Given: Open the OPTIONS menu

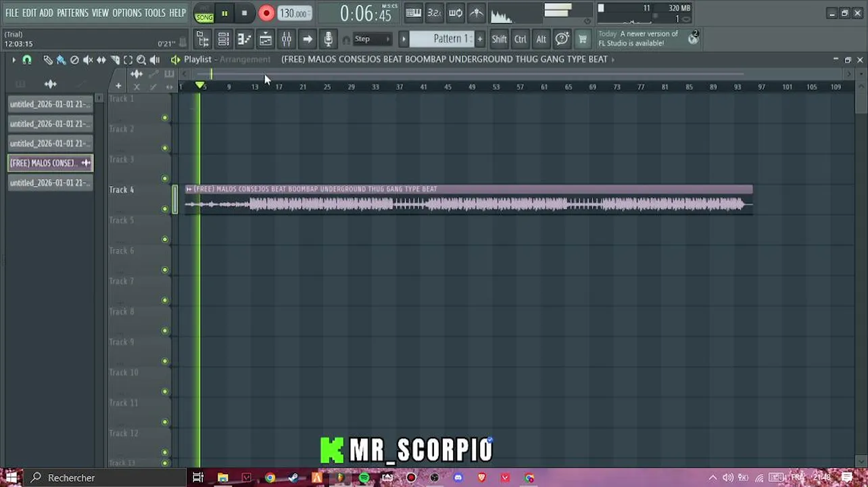Looking at the screenshot, I should tap(126, 13).
